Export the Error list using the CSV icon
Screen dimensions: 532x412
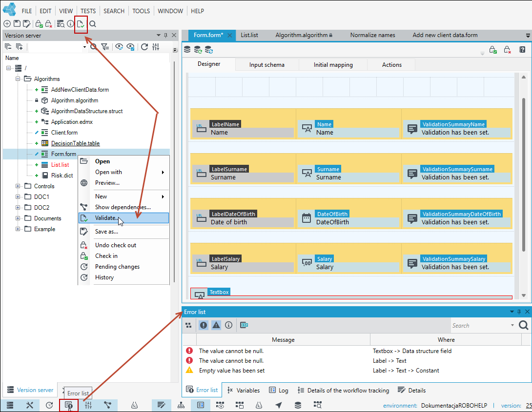click(244, 325)
